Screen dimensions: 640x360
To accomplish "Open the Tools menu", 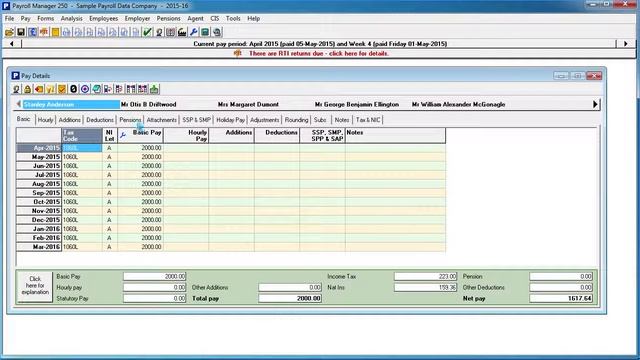I will click(x=233, y=18).
